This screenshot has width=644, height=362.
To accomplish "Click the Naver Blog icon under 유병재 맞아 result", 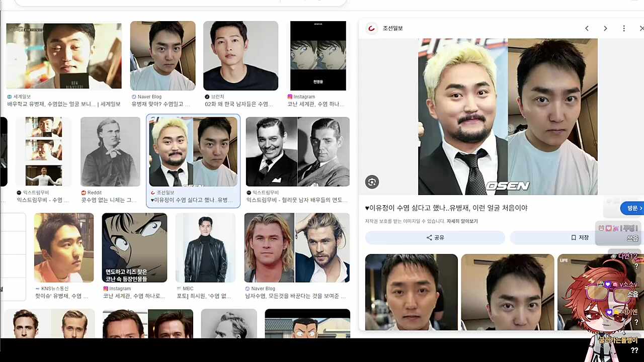I will pos(133,97).
